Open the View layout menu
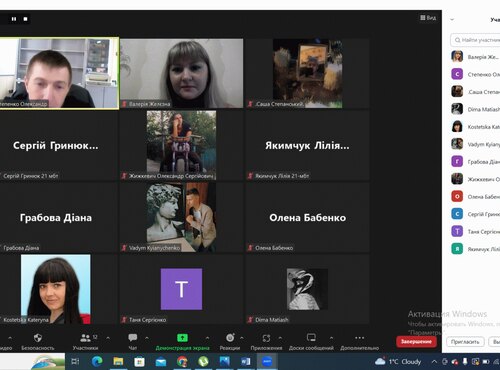Viewport: 500px width, 370px height. point(428,18)
